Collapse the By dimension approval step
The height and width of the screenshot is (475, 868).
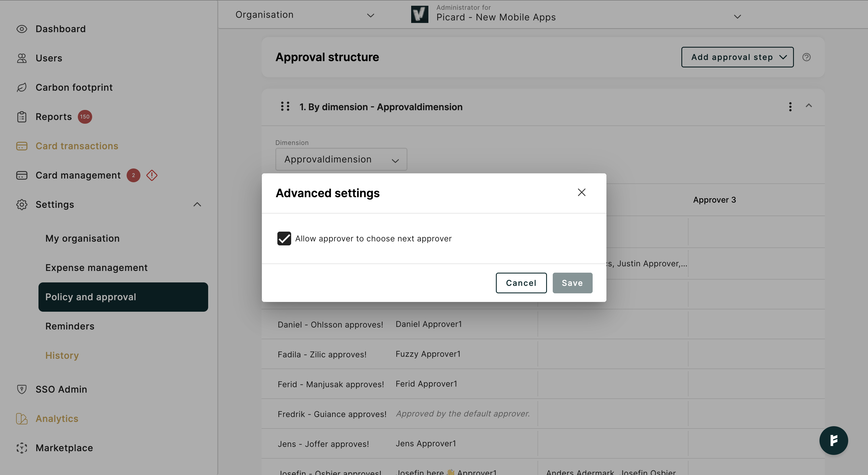809,106
